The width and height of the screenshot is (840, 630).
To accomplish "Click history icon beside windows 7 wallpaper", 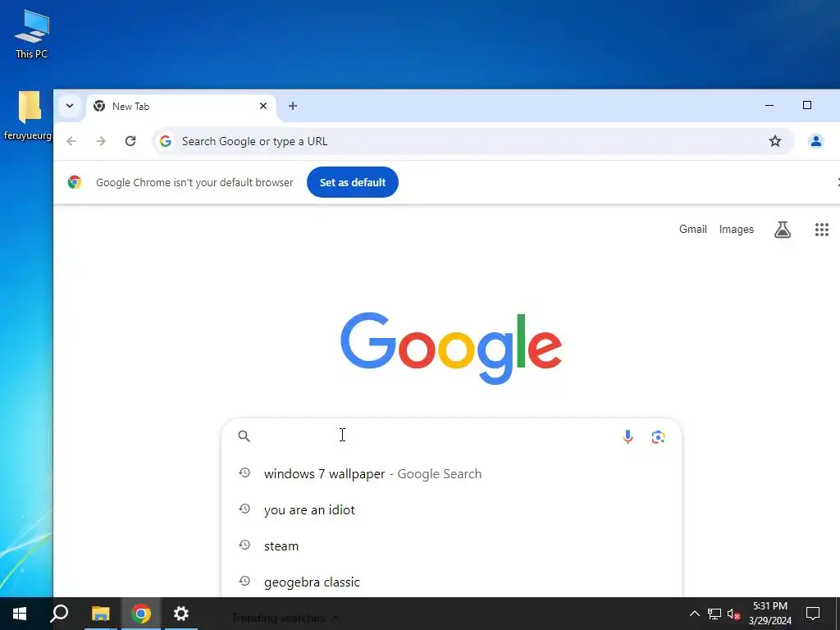I will pos(244,472).
